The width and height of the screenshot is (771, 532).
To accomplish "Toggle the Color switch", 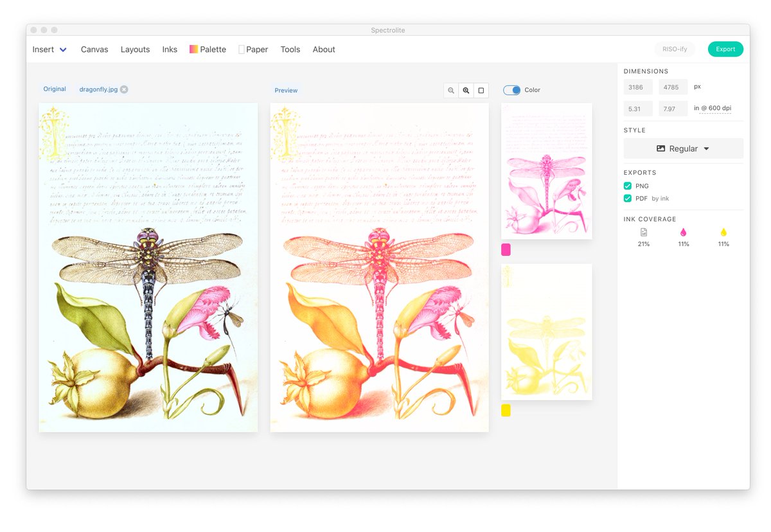I will pos(512,90).
